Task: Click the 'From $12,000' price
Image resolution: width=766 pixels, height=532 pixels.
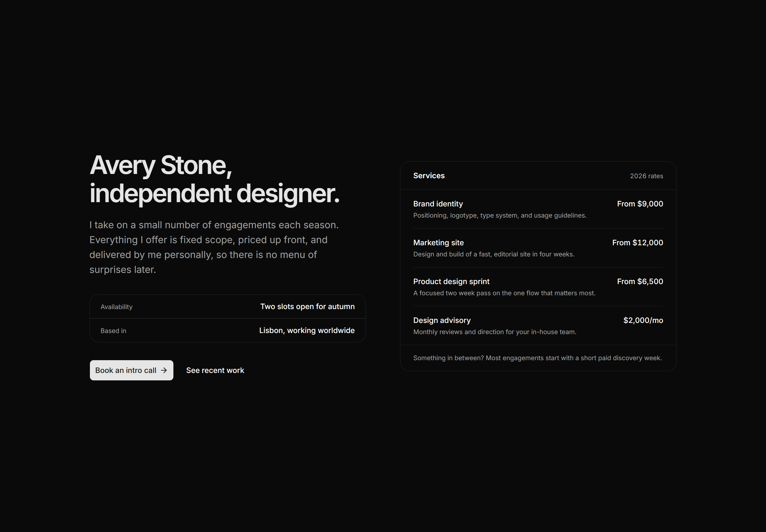Action: pyautogui.click(x=637, y=243)
